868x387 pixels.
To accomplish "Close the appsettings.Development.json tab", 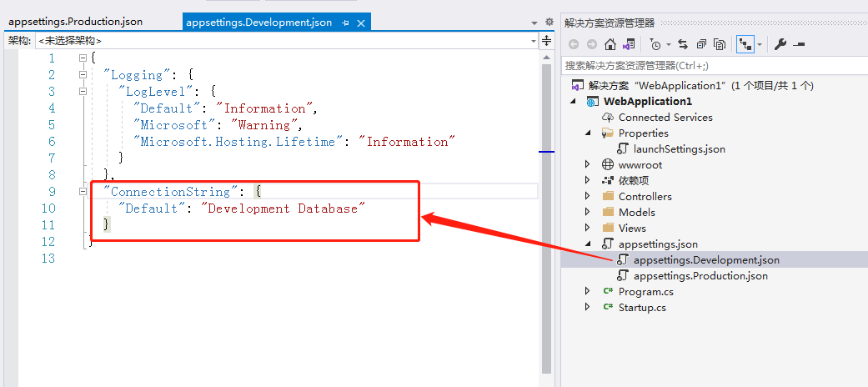I will pyautogui.click(x=361, y=23).
